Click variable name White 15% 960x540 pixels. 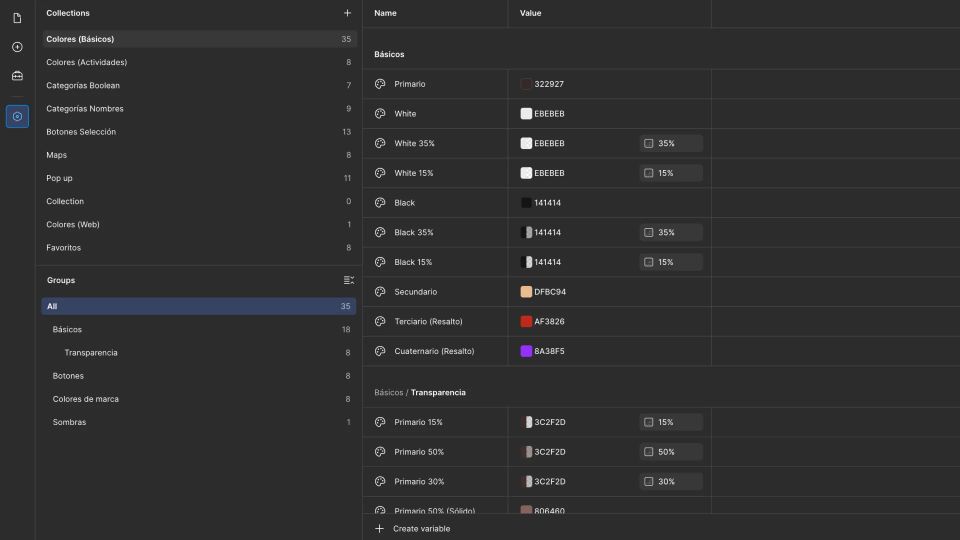click(414, 173)
